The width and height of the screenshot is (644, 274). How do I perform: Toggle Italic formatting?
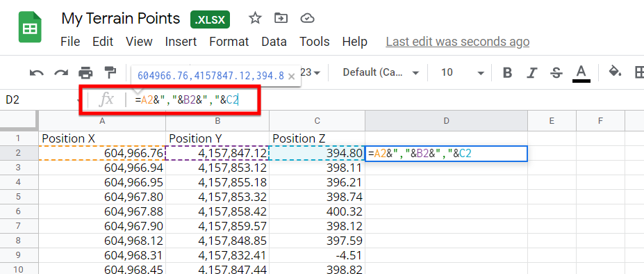[532, 73]
